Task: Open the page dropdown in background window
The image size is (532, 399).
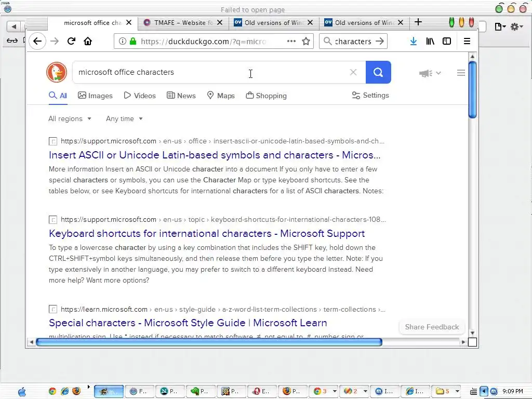Action: [x=500, y=26]
